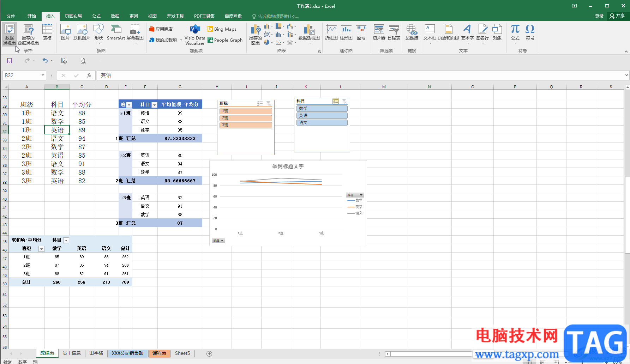The width and height of the screenshot is (630, 364).
Task: Insert a picture with 图片
Action: [x=65, y=32]
